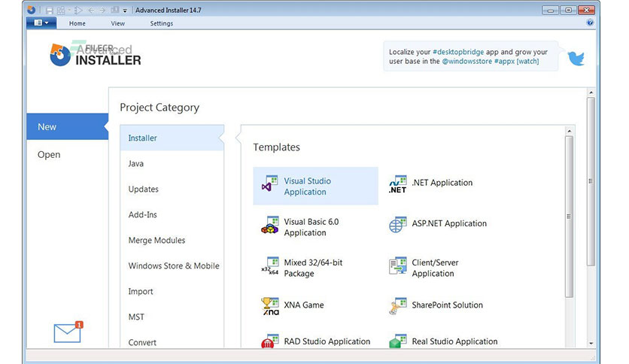Image resolution: width=629 pixels, height=364 pixels.
Task: Follow the #desktopbridge hashtag link
Action: coord(458,52)
